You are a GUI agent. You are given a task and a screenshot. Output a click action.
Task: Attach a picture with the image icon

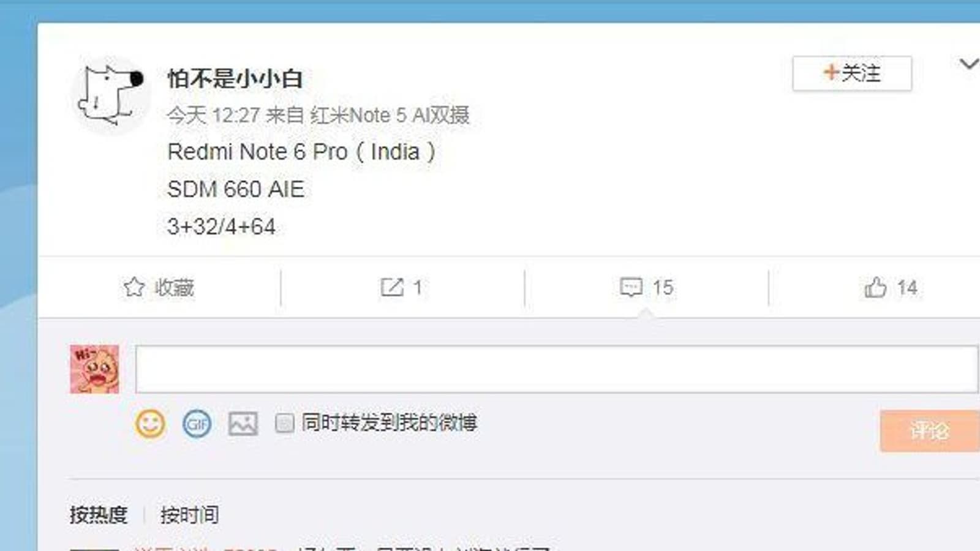tap(243, 424)
